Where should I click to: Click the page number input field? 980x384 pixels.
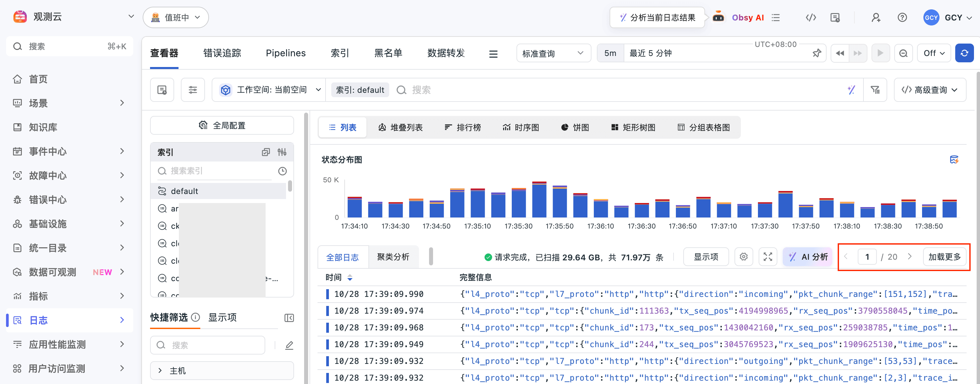[867, 257]
